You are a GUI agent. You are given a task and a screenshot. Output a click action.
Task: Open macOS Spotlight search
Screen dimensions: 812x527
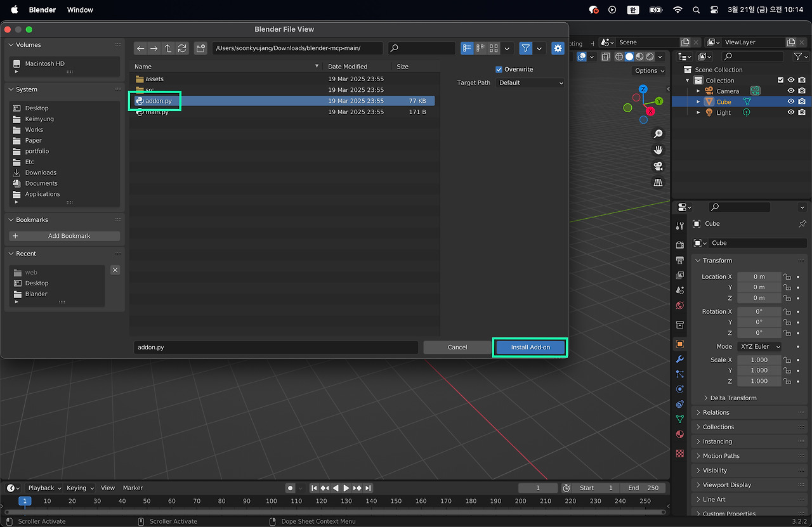coord(697,10)
